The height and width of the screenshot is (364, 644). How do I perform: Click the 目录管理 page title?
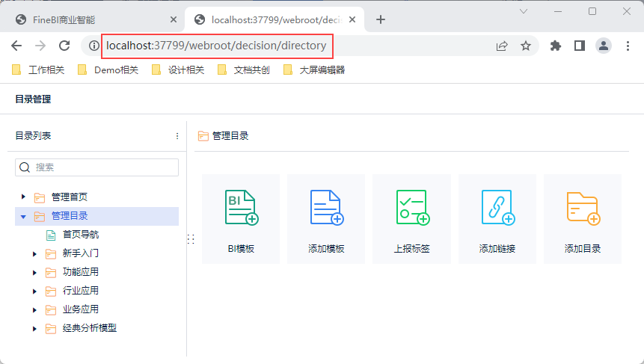tap(33, 99)
